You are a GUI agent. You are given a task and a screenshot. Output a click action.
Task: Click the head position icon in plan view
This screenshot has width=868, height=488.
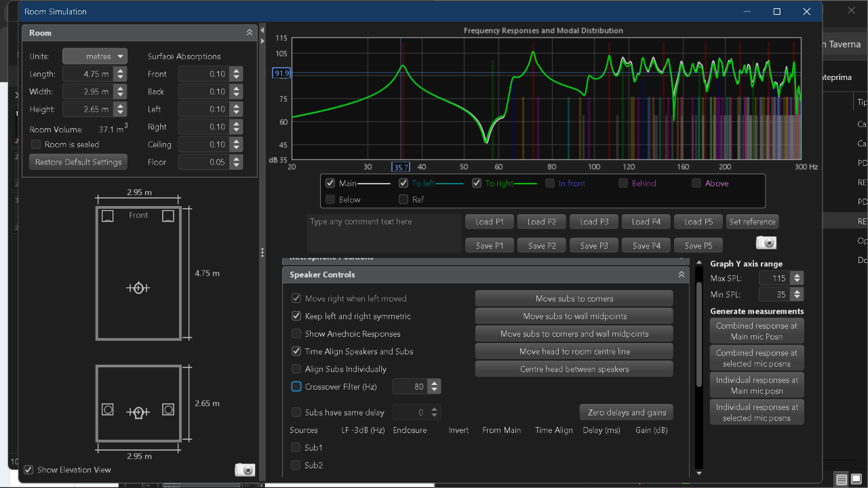point(138,287)
